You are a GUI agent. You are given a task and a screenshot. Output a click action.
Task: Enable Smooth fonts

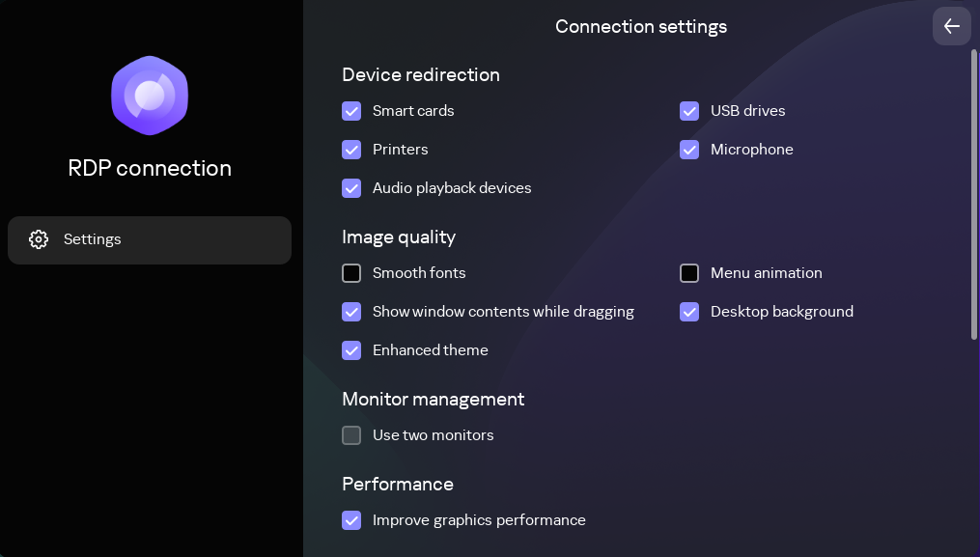[x=351, y=273]
